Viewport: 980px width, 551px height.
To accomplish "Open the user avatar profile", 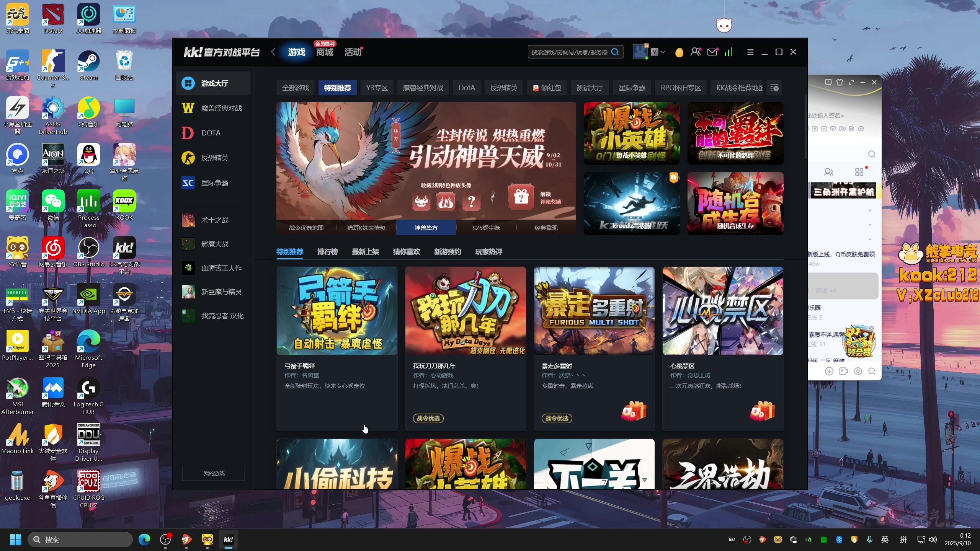I will (640, 52).
